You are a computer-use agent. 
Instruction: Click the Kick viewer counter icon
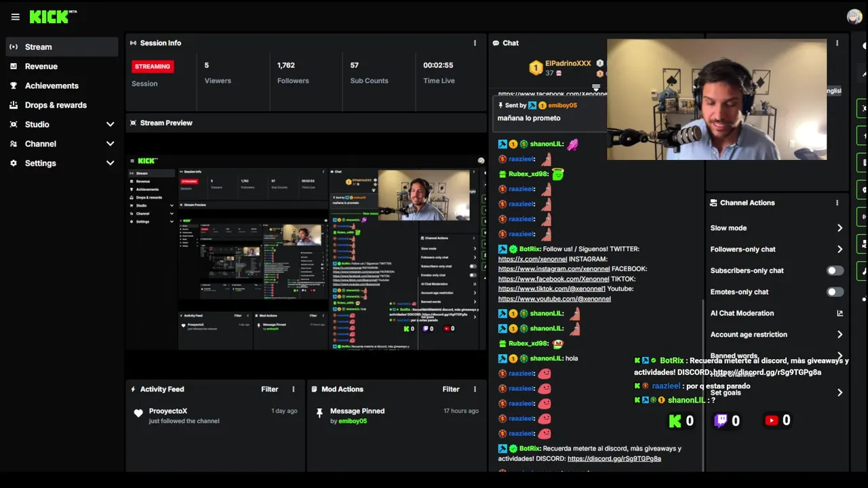[675, 421]
